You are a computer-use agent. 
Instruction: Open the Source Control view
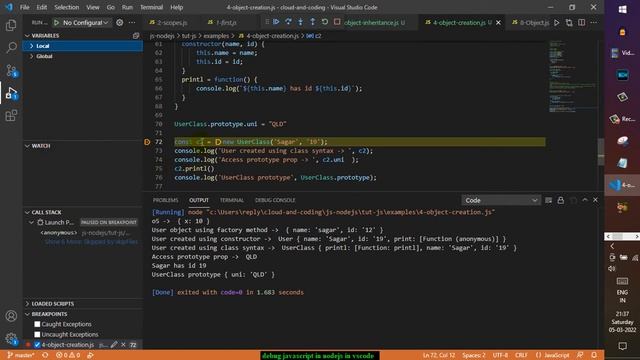(11, 71)
